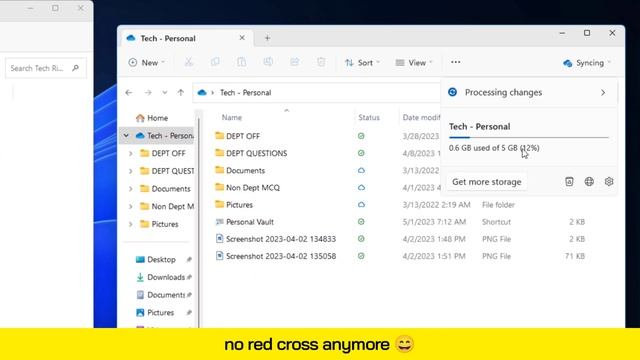Click the Date modified column header
The image size is (640, 360).
(421, 118)
